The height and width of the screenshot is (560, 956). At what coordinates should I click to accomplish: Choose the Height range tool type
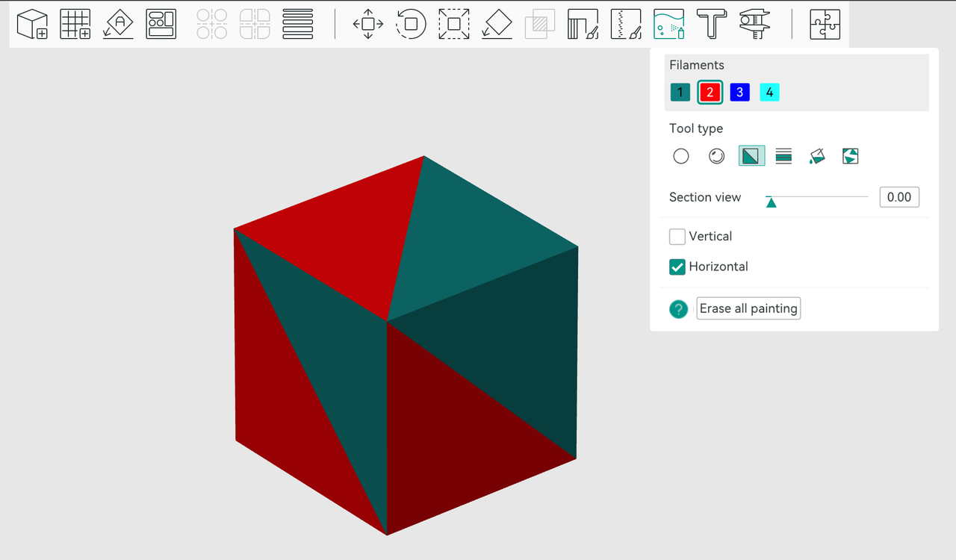pyautogui.click(x=783, y=156)
